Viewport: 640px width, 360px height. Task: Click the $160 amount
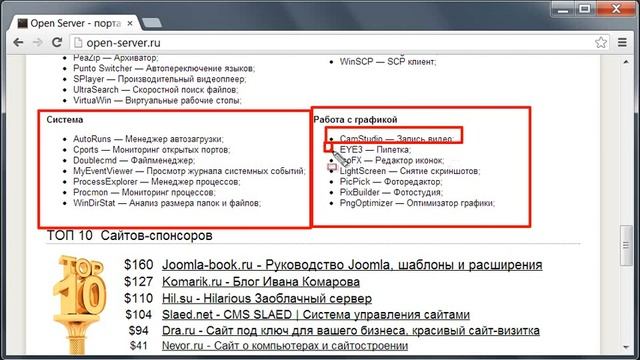[x=139, y=265]
